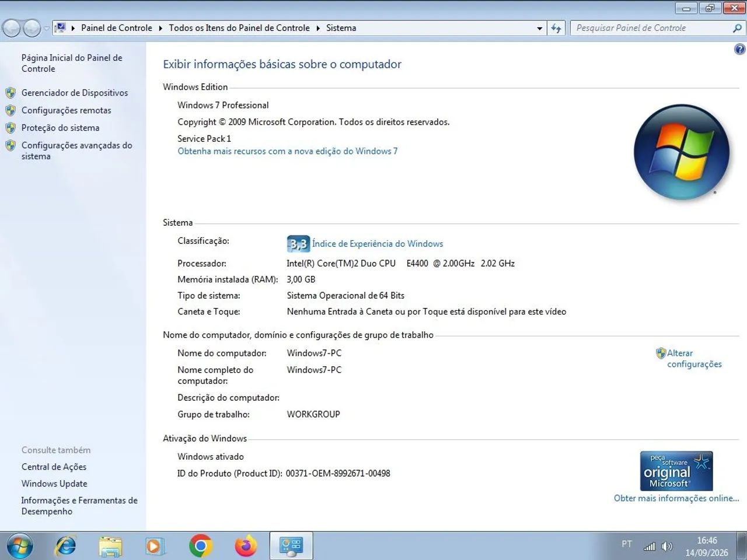This screenshot has width=747, height=560.
Task: Open volume speaker tray icon
Action: (666, 547)
